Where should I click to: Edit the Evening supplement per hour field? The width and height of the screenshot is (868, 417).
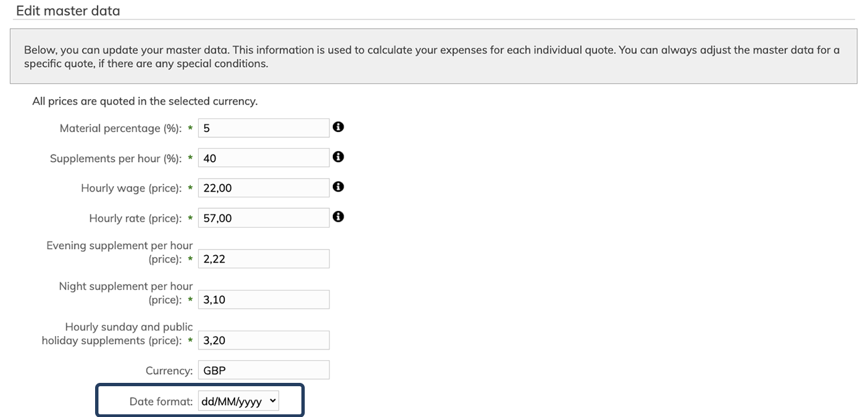[264, 259]
